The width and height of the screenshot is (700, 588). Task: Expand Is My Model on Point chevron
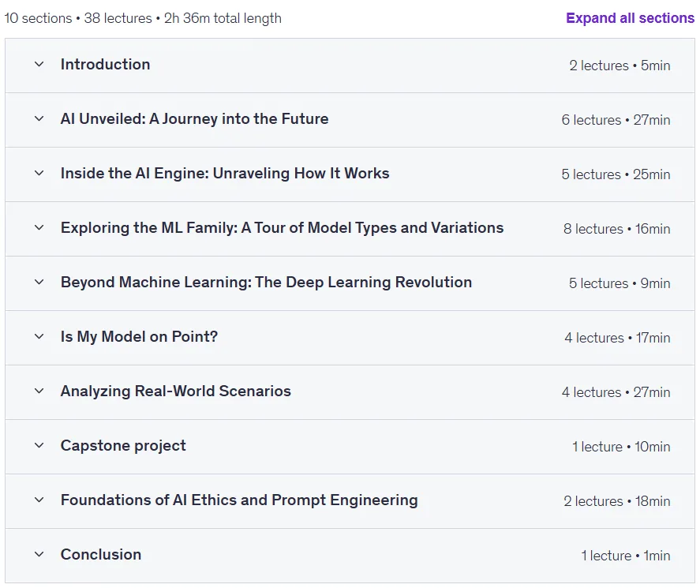pos(39,337)
